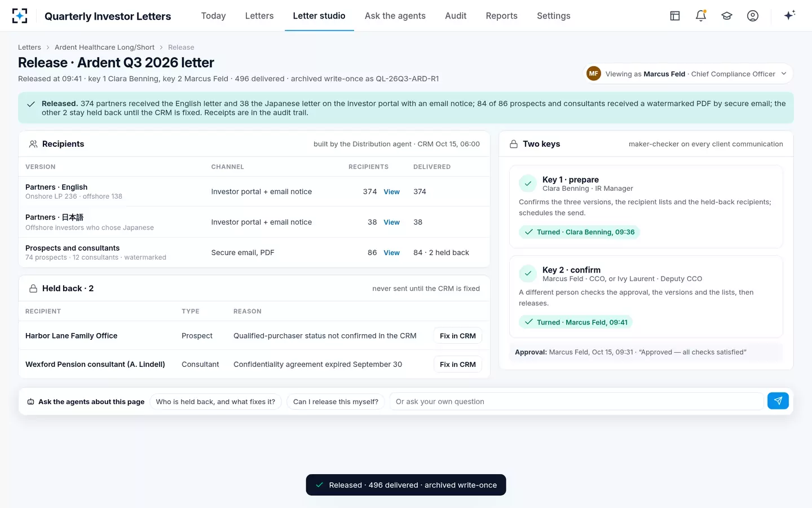The image size is (812, 508).
Task: Expand the Viewing as Marcus Feld dropdown
Action: 688,73
